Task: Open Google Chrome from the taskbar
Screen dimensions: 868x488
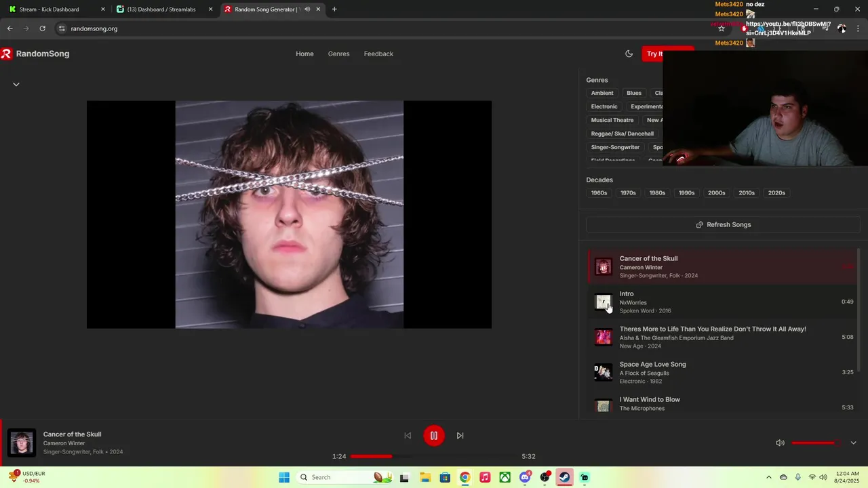Action: (x=465, y=477)
